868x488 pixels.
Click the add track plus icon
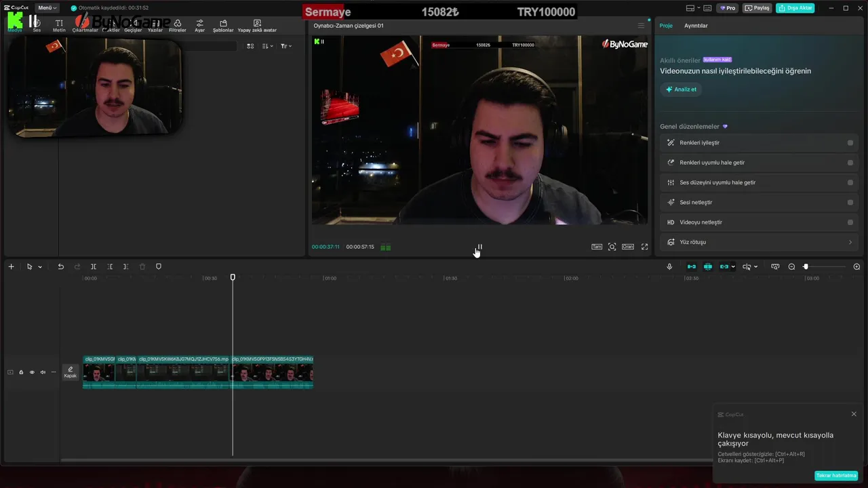11,266
